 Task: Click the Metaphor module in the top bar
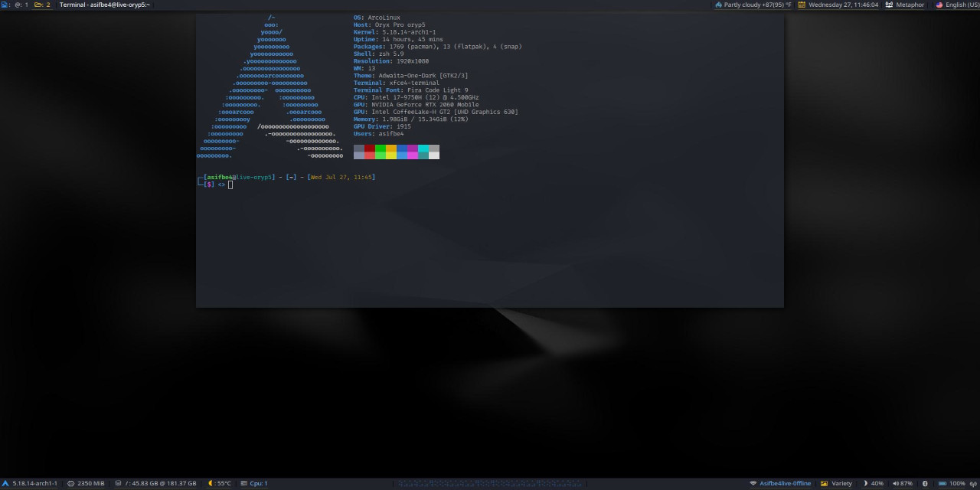click(905, 5)
